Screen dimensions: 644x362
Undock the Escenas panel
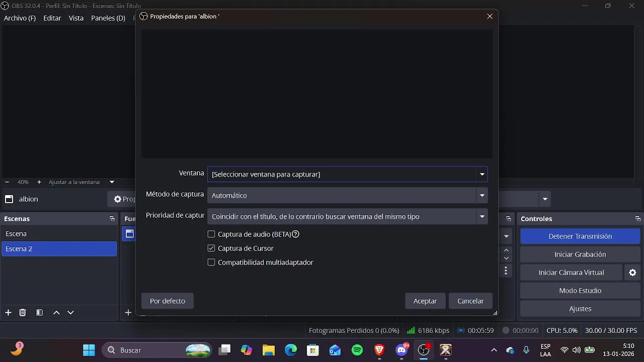tap(112, 219)
